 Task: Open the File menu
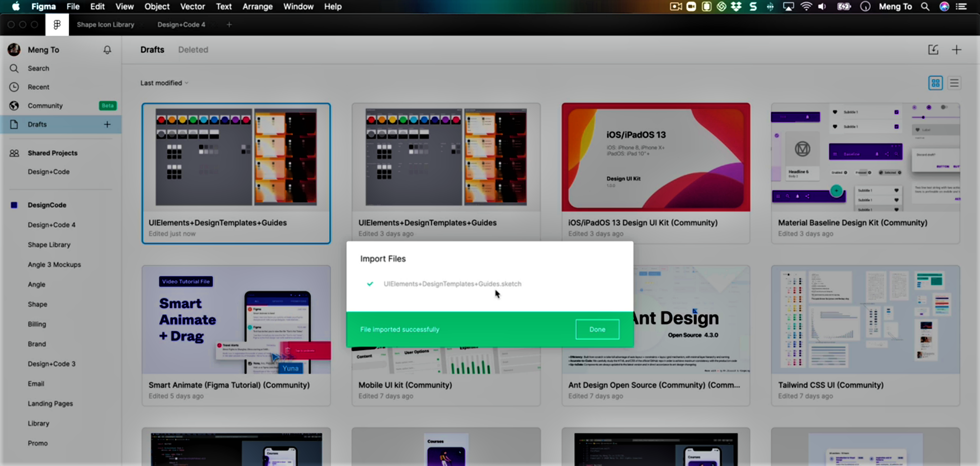pyautogui.click(x=73, y=7)
